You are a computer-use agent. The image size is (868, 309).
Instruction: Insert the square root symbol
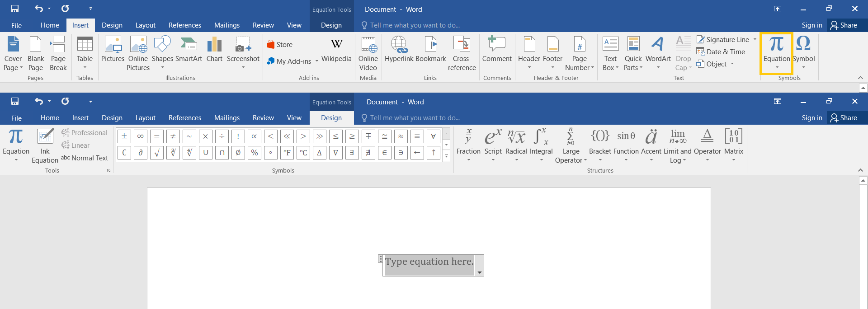point(157,153)
